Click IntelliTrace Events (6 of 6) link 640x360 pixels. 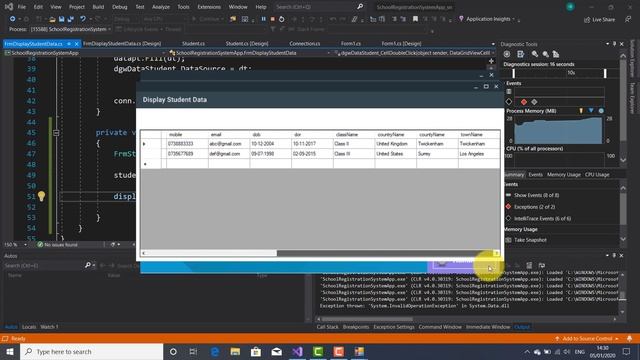(x=542, y=219)
